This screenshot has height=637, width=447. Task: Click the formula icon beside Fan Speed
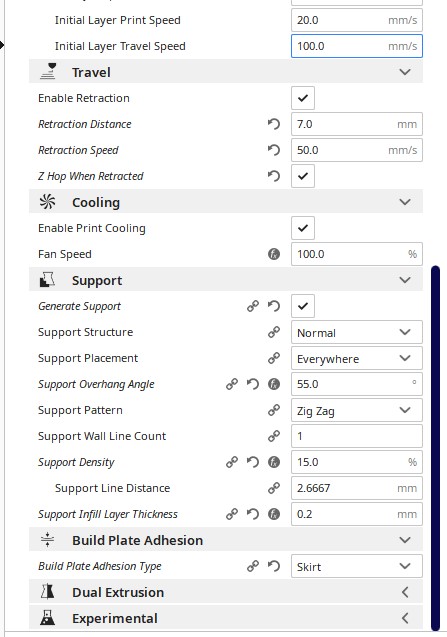point(274,254)
